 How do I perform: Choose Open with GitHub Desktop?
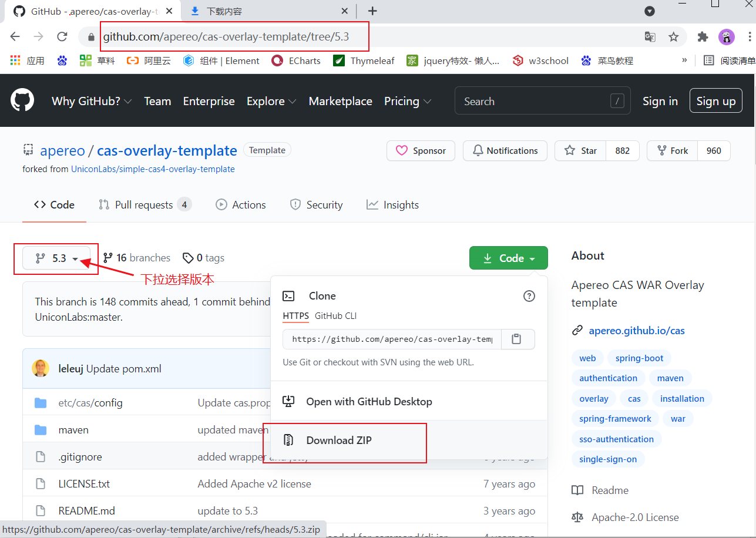tap(369, 402)
